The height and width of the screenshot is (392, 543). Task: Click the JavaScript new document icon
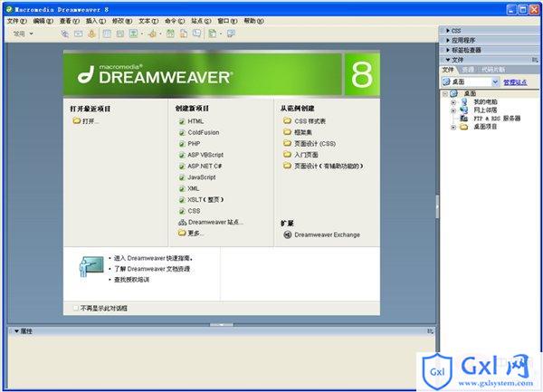point(182,177)
